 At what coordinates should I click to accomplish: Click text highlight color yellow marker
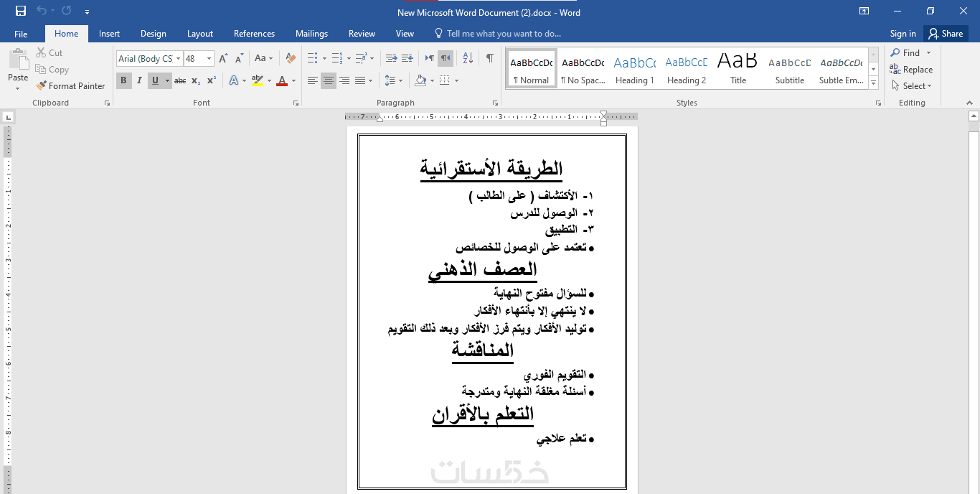[x=258, y=80]
